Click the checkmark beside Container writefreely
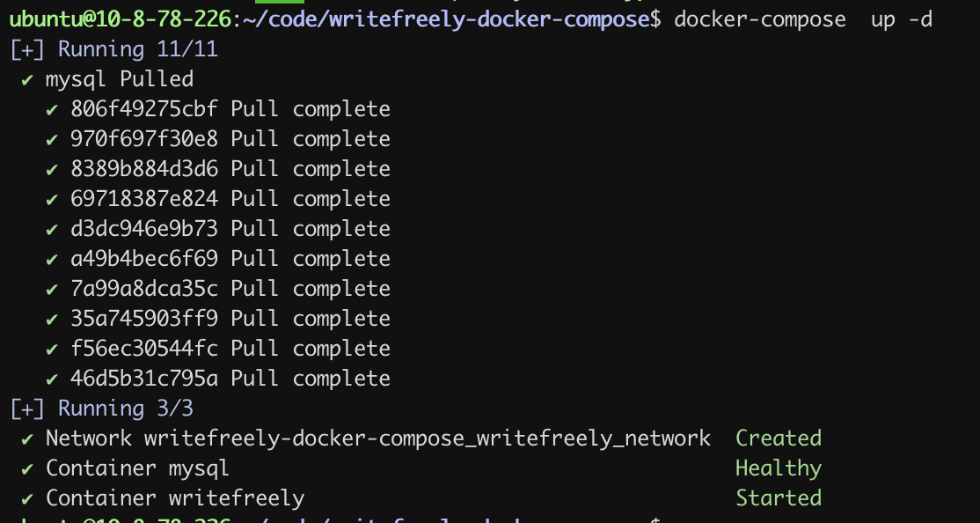The width and height of the screenshot is (980, 523). [27, 499]
